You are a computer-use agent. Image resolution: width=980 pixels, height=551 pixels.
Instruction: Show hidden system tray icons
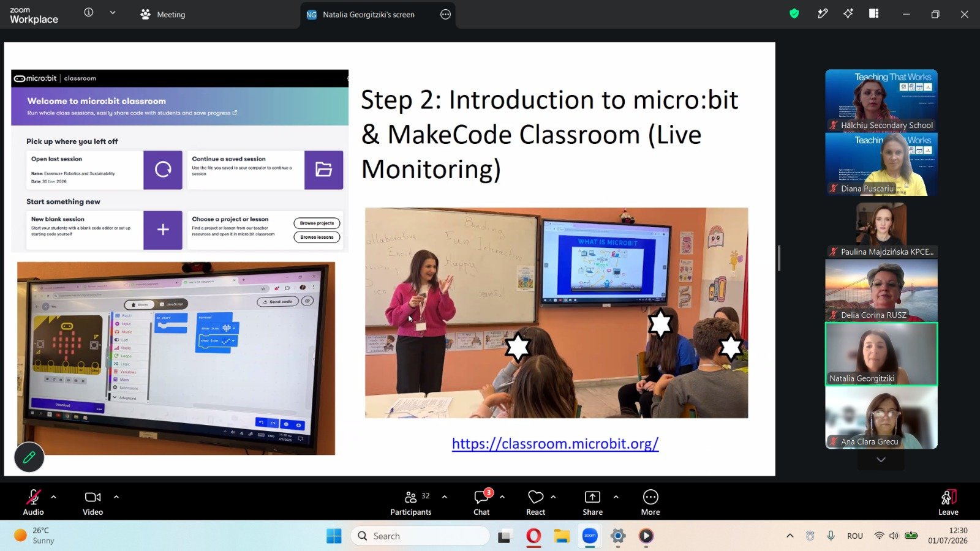(x=790, y=536)
